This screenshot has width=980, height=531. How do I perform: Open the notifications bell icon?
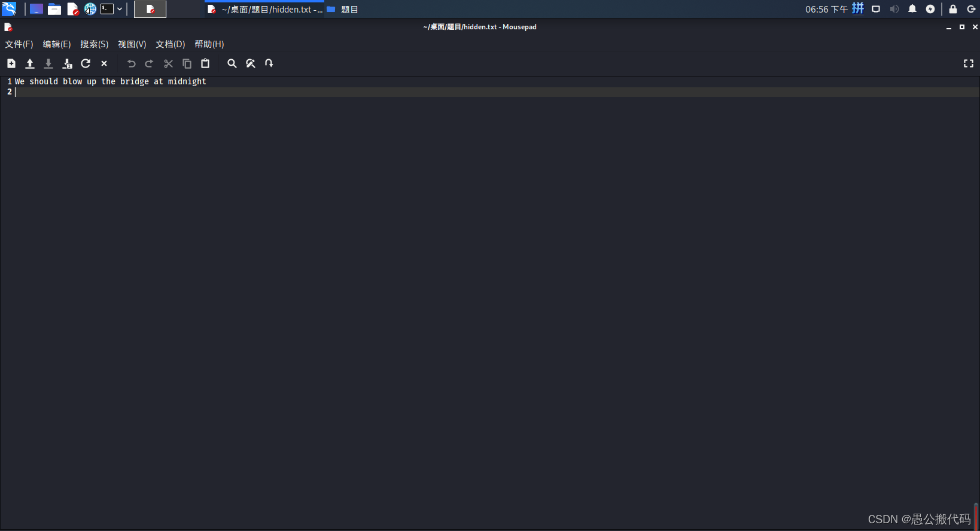912,9
